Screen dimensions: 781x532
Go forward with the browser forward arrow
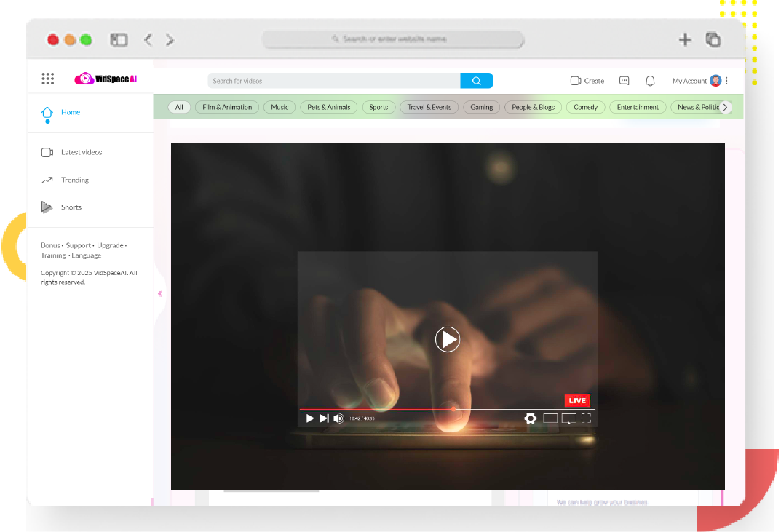coord(170,40)
